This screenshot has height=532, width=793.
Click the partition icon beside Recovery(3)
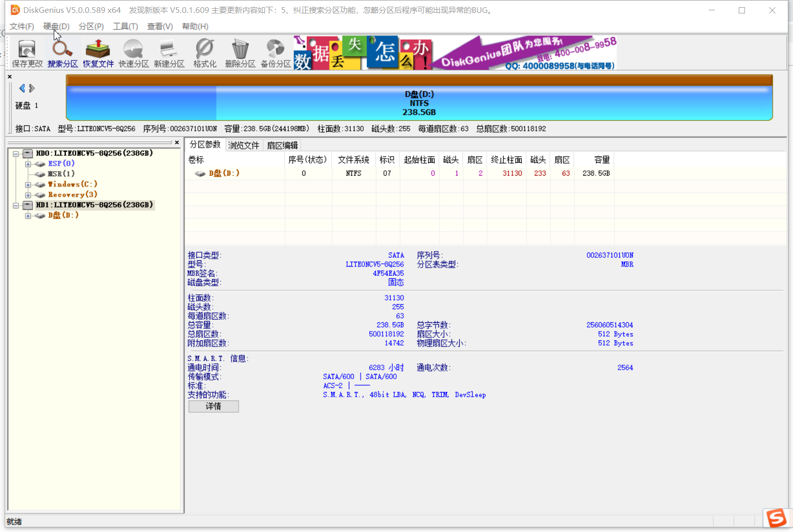point(40,195)
